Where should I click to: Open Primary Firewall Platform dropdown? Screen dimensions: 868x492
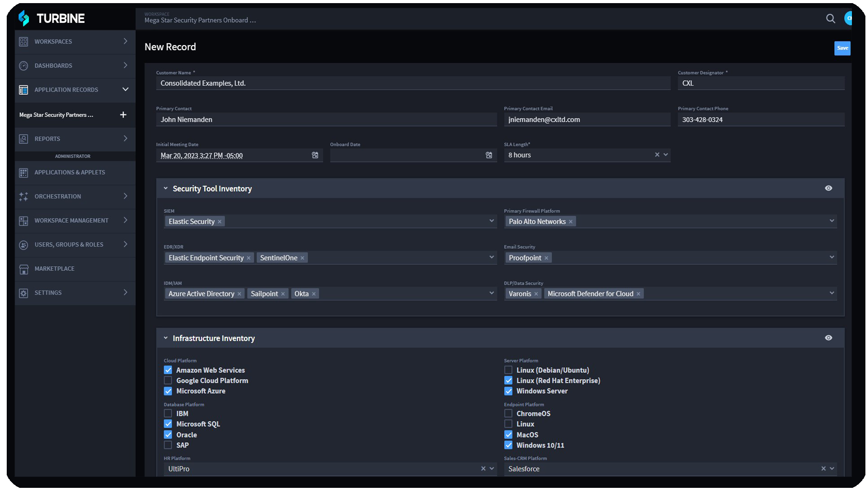(x=832, y=221)
